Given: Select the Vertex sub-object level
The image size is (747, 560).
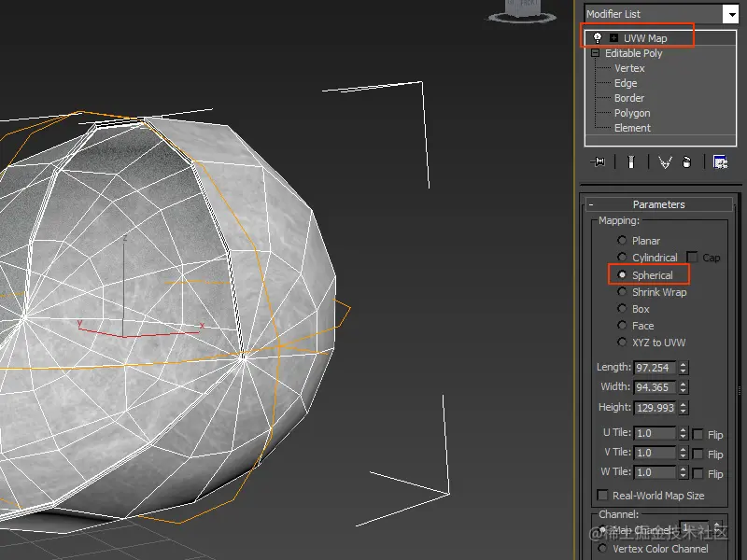Looking at the screenshot, I should 629,68.
